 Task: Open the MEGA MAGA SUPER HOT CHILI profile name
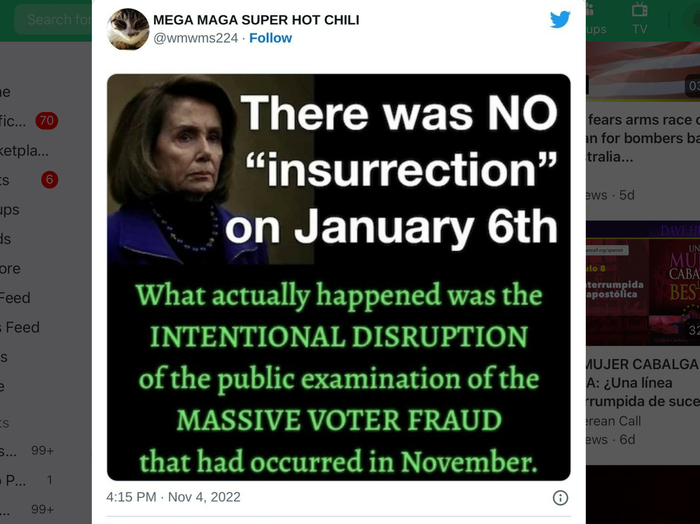(256, 20)
